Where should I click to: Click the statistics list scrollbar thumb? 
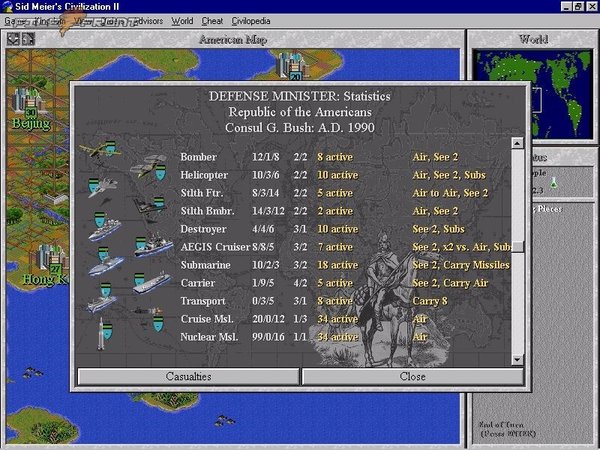point(517,247)
